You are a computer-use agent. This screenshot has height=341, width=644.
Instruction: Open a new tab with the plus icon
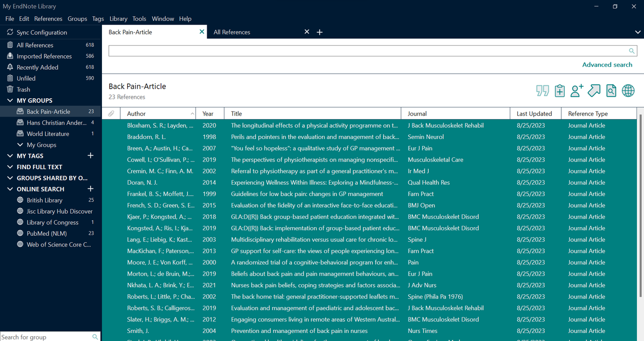[x=319, y=32]
